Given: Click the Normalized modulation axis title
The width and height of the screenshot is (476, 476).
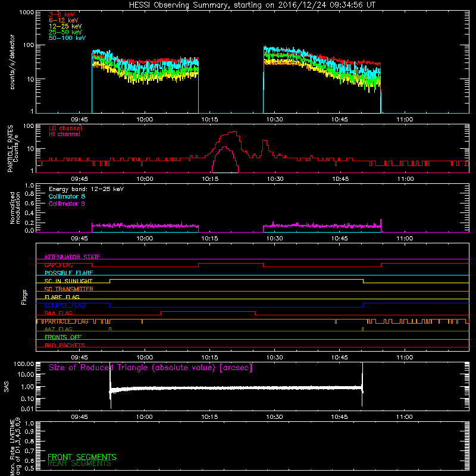Looking at the screenshot, I should click(x=15, y=208).
